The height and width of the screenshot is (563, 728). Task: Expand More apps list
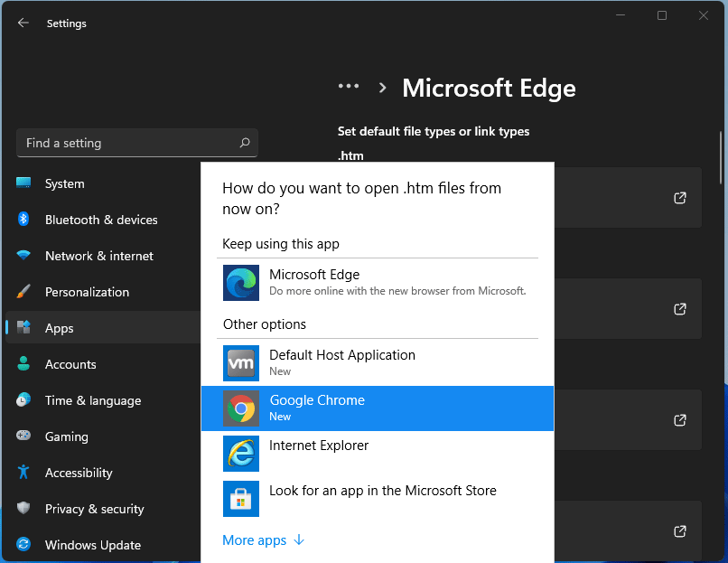[x=263, y=540]
